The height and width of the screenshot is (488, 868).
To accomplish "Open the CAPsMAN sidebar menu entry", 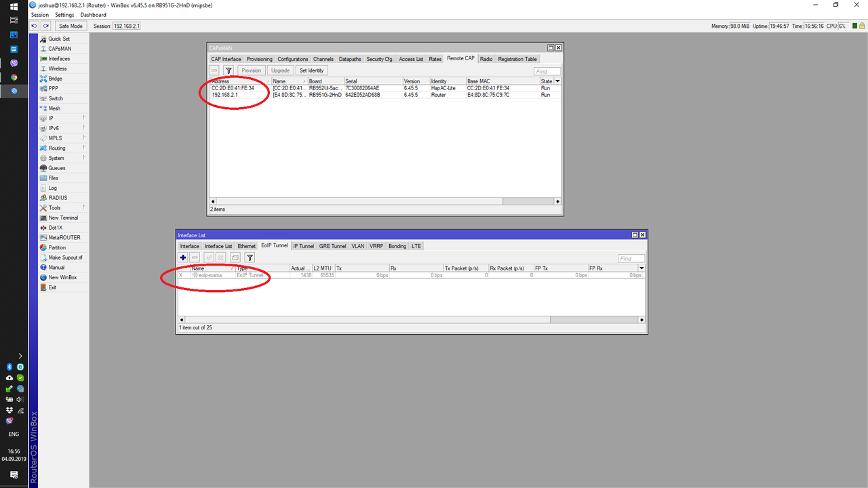I will click(x=60, y=49).
